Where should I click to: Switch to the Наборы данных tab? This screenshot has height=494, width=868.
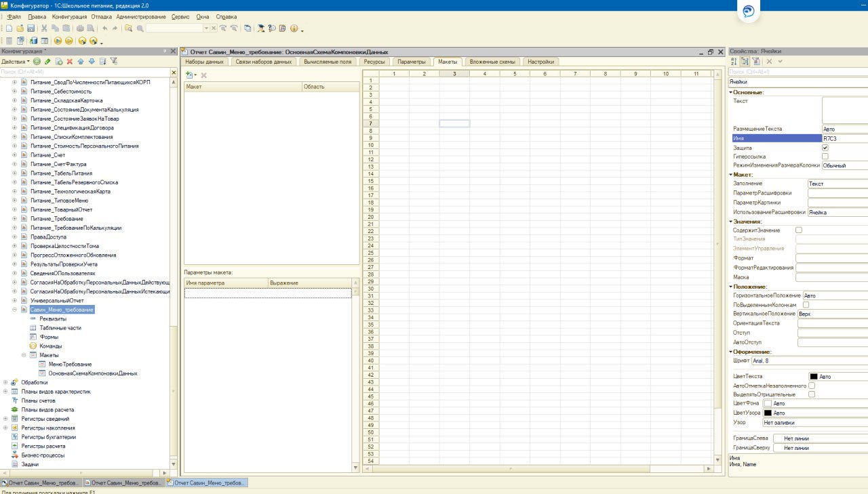point(205,62)
